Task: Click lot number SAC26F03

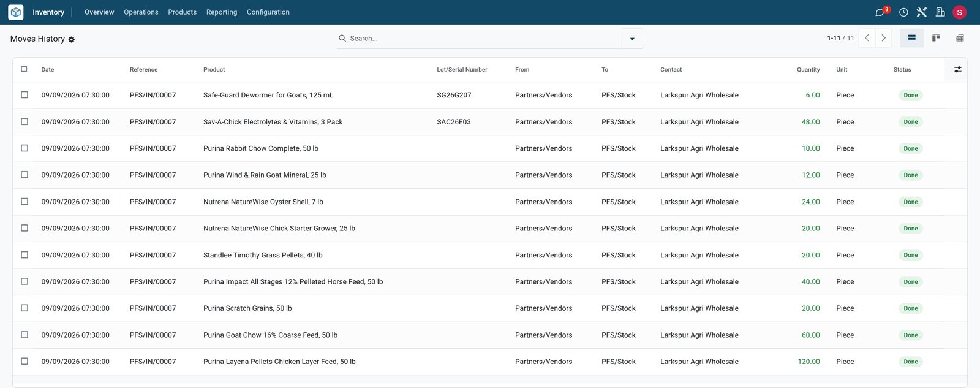Action: (454, 122)
